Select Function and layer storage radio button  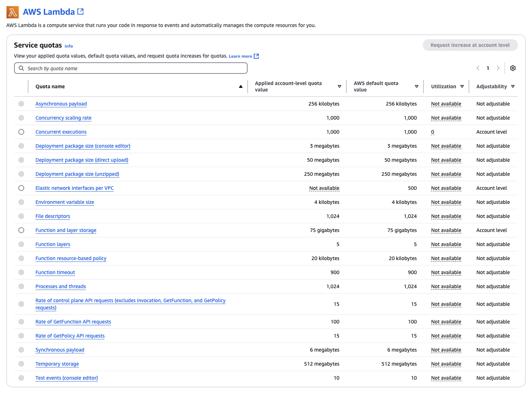(21, 230)
